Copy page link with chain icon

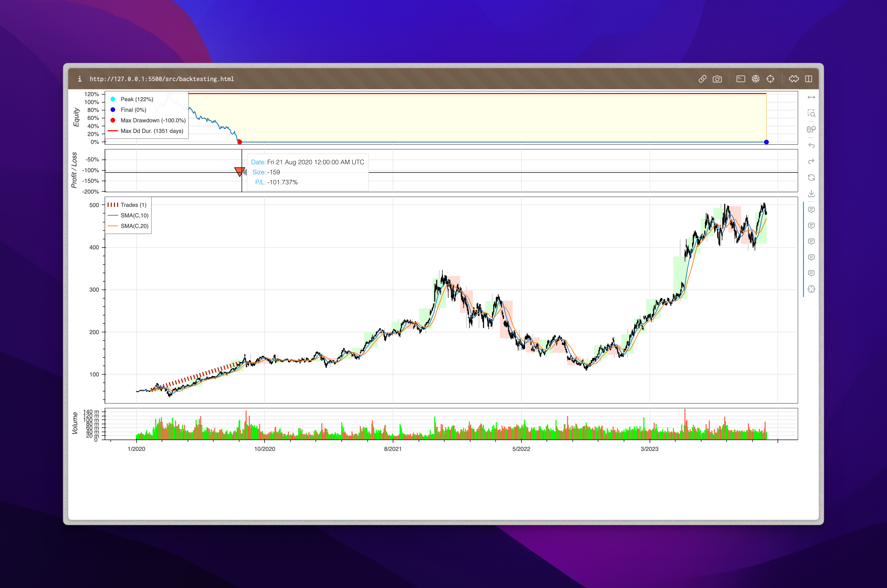[703, 79]
